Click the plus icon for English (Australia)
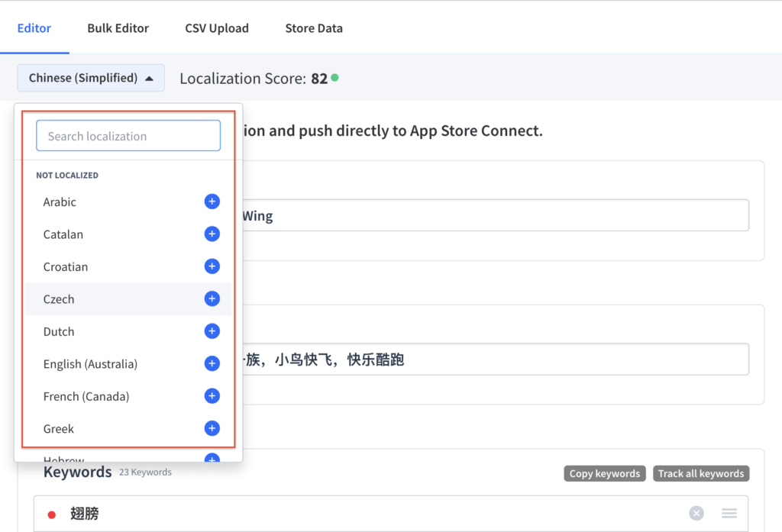782x532 pixels. tap(212, 363)
